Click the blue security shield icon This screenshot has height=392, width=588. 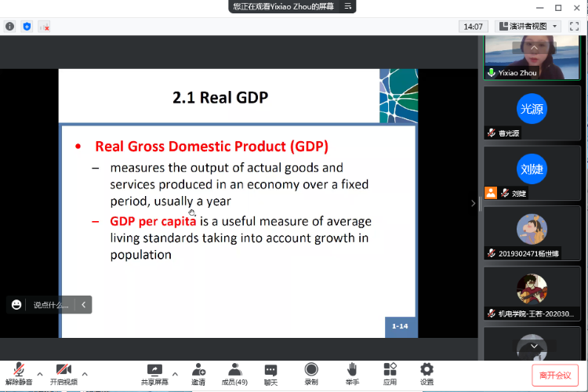pos(27,26)
